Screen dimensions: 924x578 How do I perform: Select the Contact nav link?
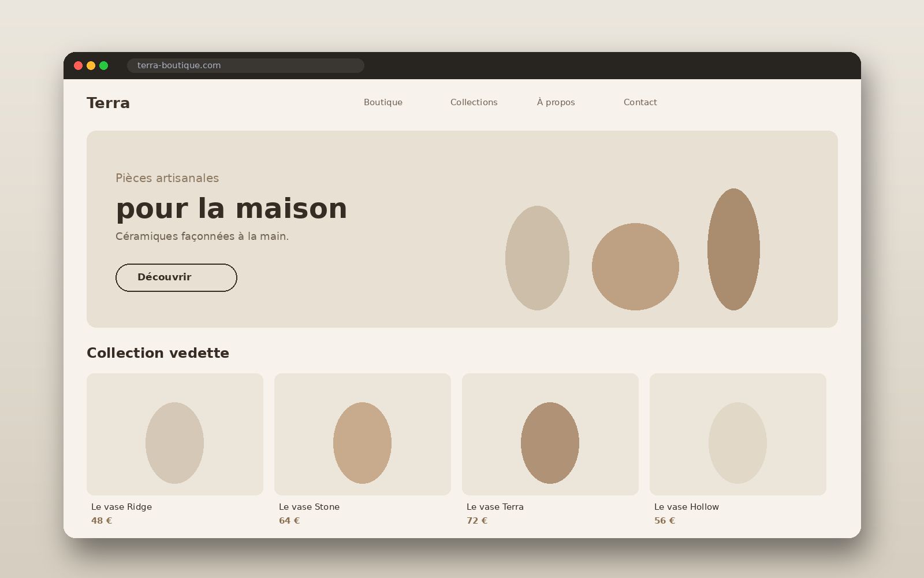point(640,102)
